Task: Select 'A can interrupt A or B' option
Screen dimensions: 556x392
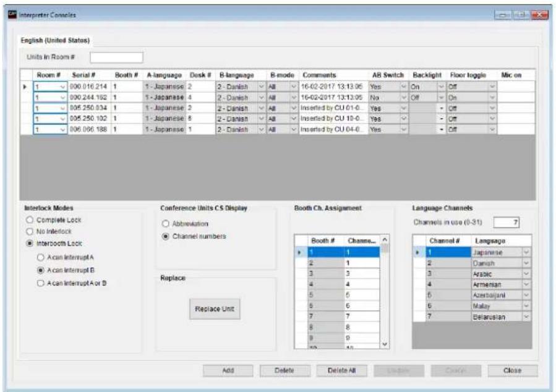Action: (x=40, y=283)
